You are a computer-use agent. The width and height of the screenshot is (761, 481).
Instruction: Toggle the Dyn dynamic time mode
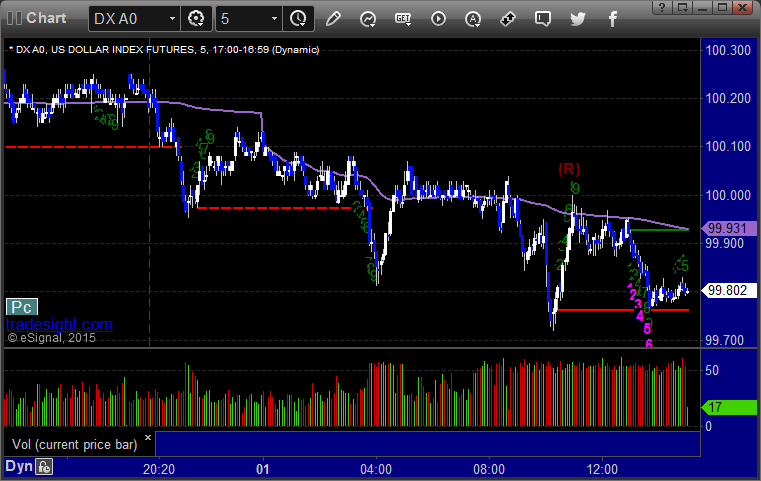coord(19,466)
